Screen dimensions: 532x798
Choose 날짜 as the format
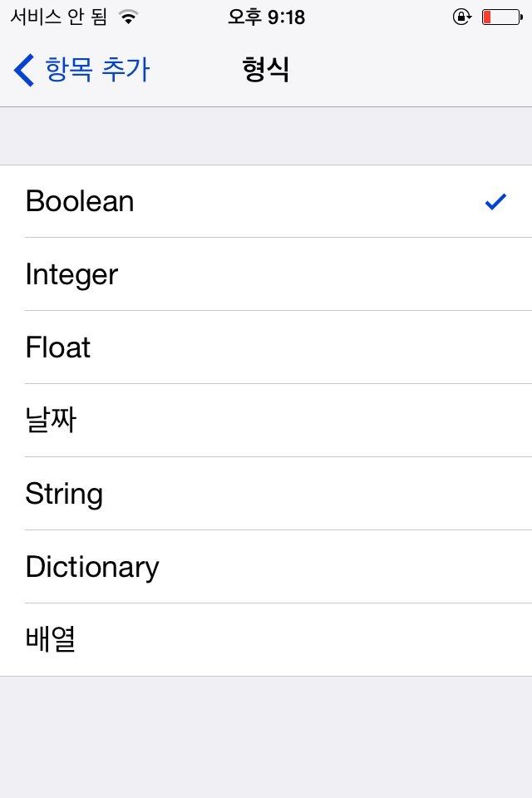pyautogui.click(x=266, y=421)
